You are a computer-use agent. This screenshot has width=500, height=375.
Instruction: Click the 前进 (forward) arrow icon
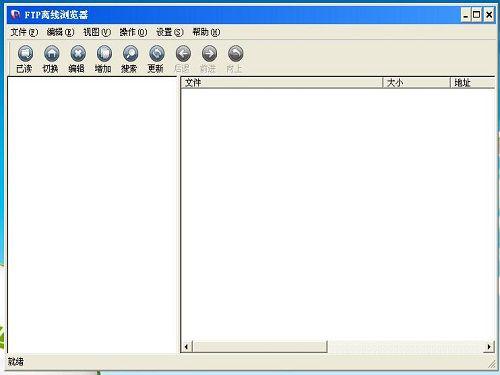pyautogui.click(x=209, y=54)
